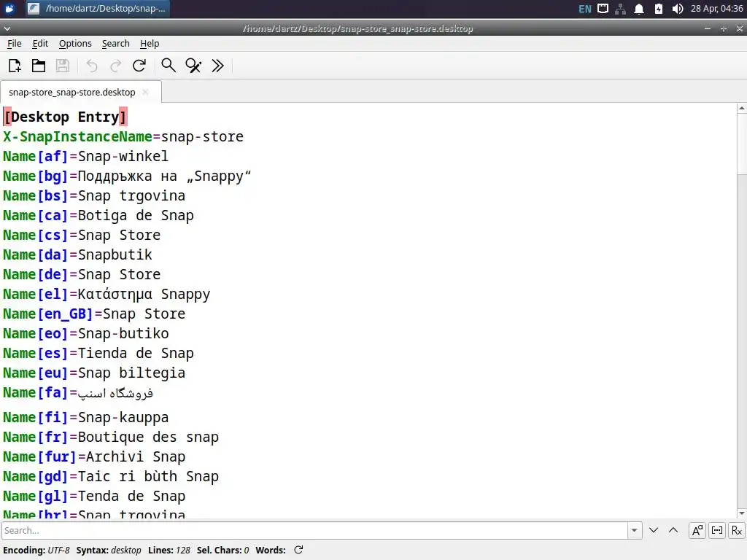The image size is (747, 560).
Task: Click the clock showing 28 Apr, 04:36
Action: coord(717,9)
